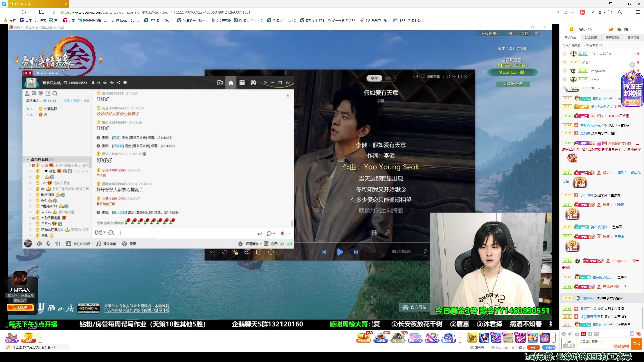Download the current song
644x362 pixels.
(x=235, y=252)
